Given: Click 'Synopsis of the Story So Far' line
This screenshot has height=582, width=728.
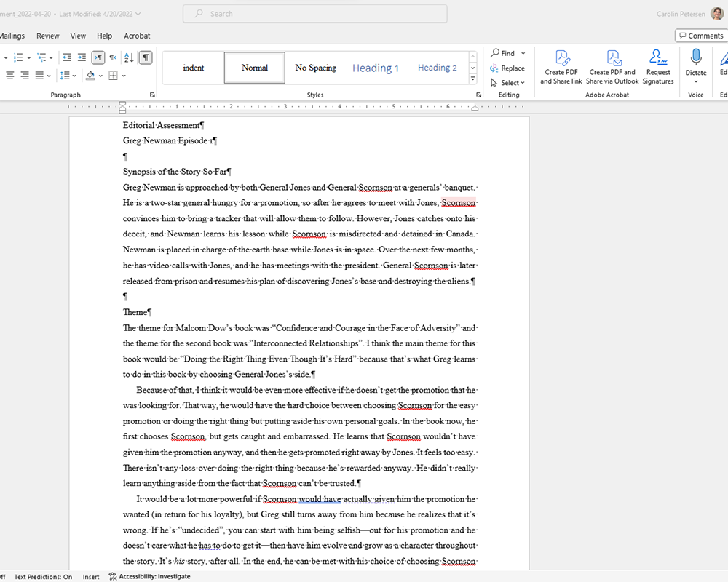Looking at the screenshot, I should tap(177, 172).
